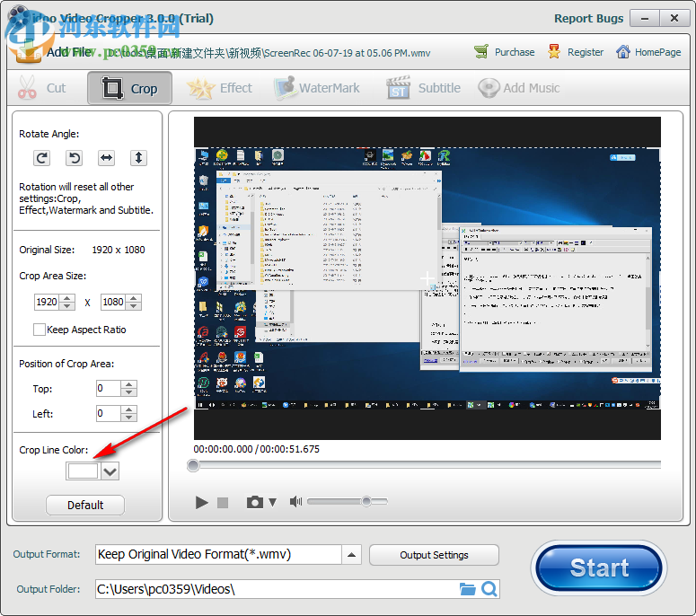Increase crop width with up arrow

pos(67,298)
